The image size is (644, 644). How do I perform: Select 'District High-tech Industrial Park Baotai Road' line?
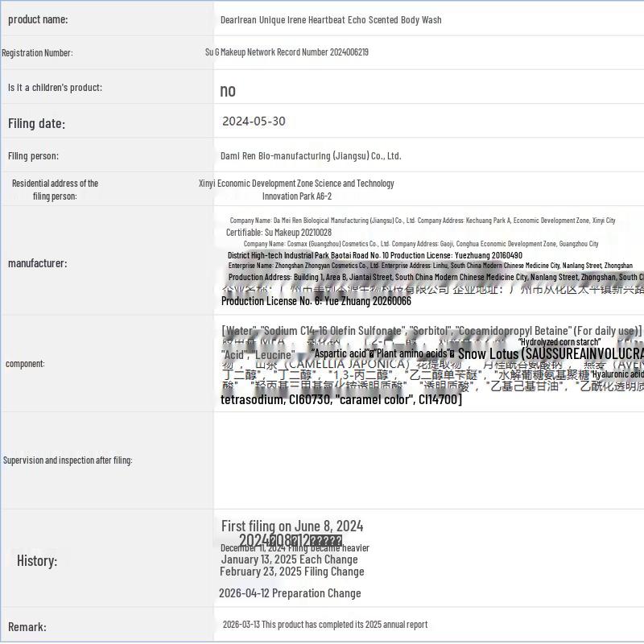(375, 255)
